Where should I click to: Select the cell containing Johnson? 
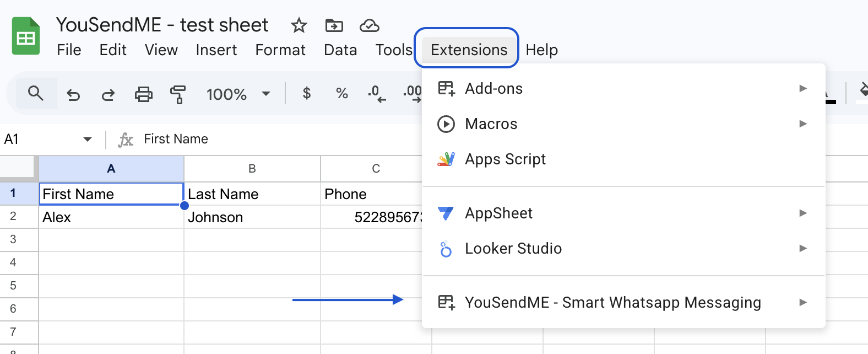[252, 217]
